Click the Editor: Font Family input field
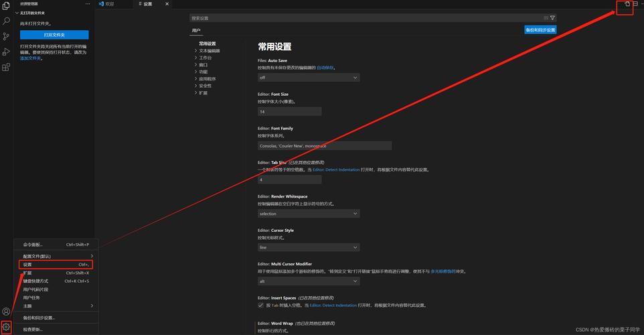The width and height of the screenshot is (644, 335). (x=325, y=146)
